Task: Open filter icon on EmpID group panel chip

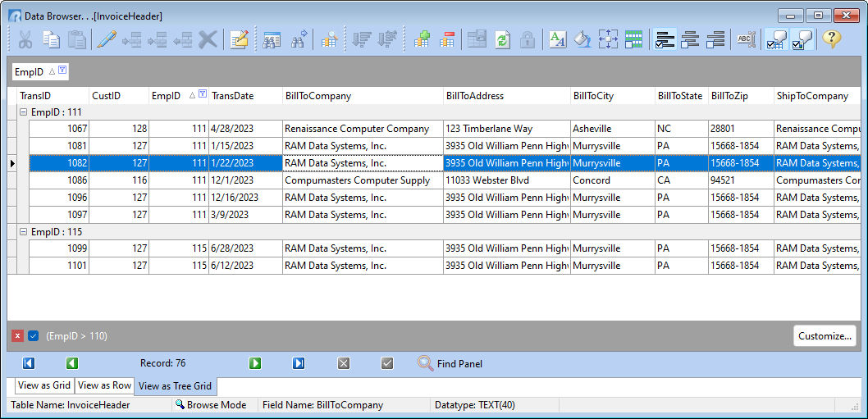Action: pyautogui.click(x=62, y=70)
